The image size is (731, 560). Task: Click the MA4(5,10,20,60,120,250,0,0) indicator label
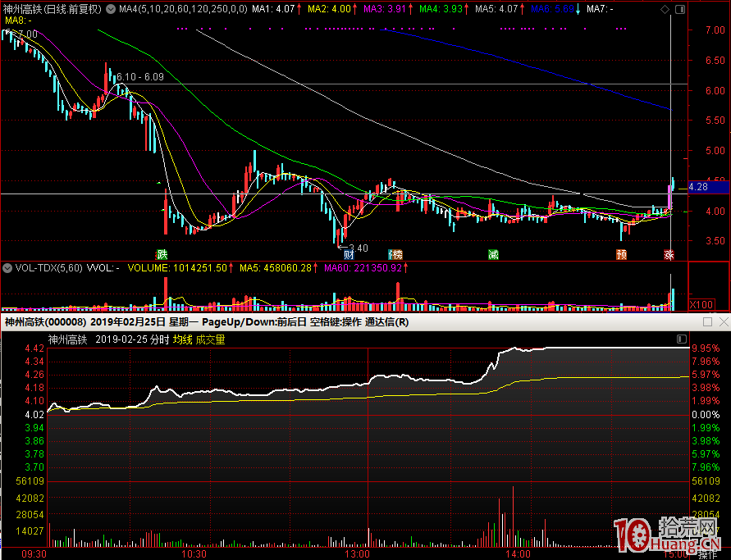click(x=183, y=9)
